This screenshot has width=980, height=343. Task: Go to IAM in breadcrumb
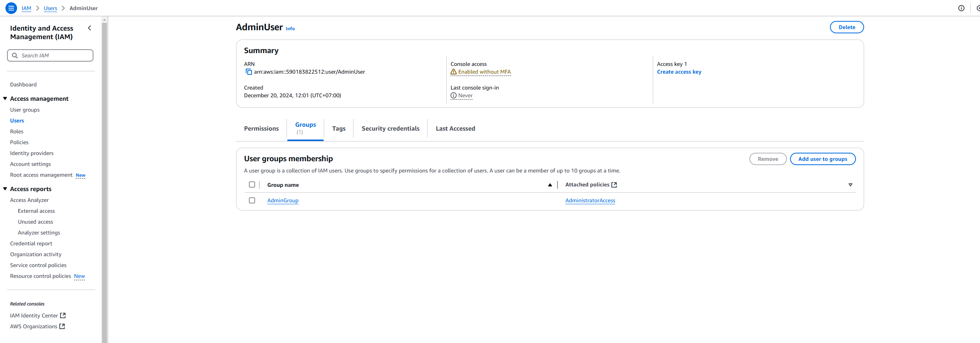click(x=26, y=8)
